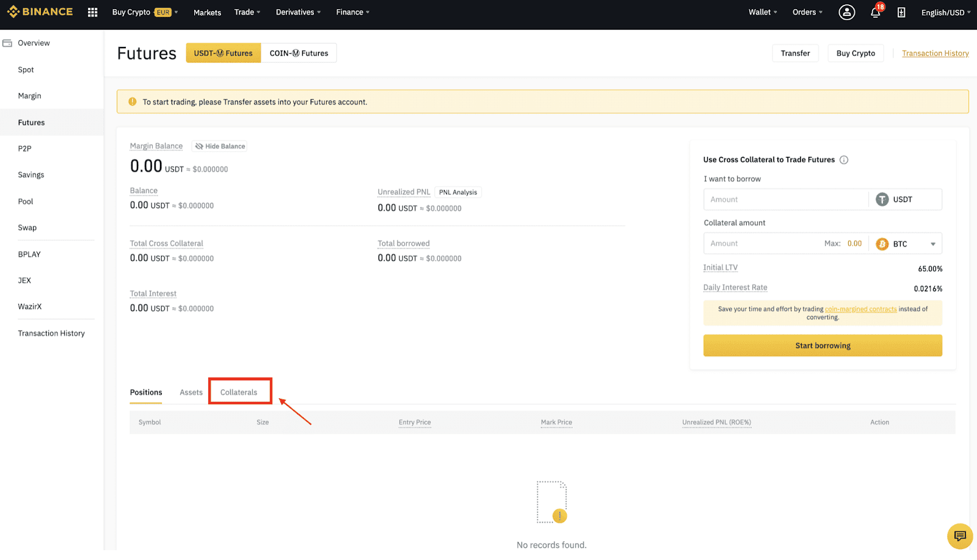Open Pool in the sidebar
The height and width of the screenshot is (560, 977).
pos(26,202)
